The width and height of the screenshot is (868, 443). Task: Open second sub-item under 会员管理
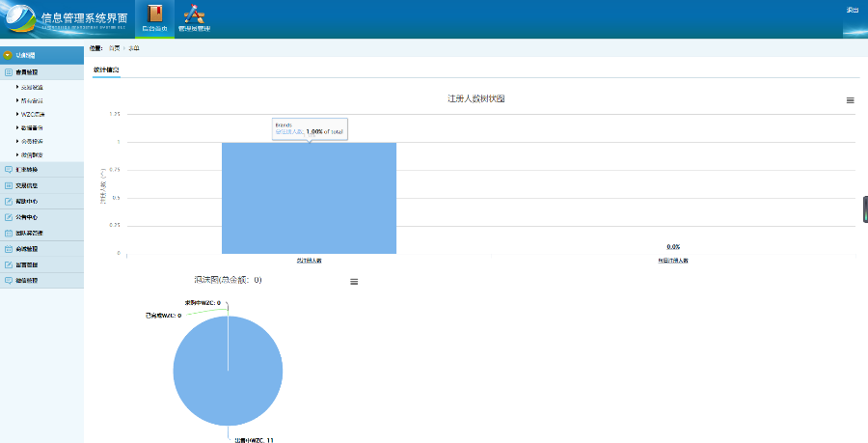pyautogui.click(x=32, y=100)
